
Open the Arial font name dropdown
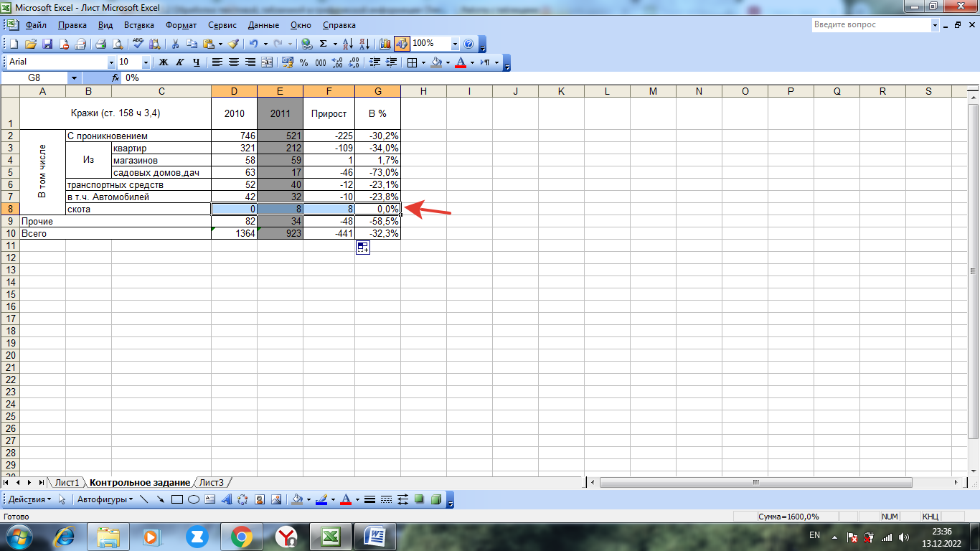point(111,62)
